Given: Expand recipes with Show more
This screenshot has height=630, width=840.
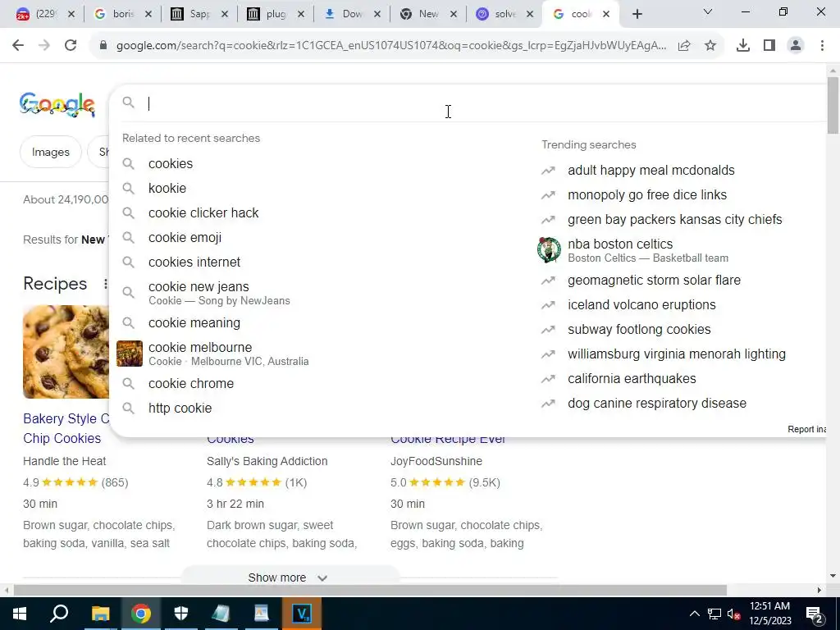Looking at the screenshot, I should coord(288,577).
